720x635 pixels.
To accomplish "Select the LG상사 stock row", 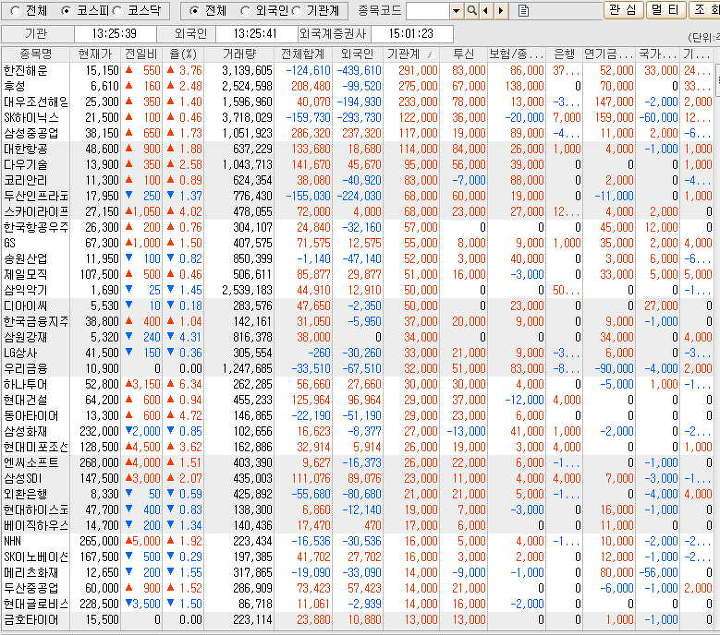I will pos(358,353).
